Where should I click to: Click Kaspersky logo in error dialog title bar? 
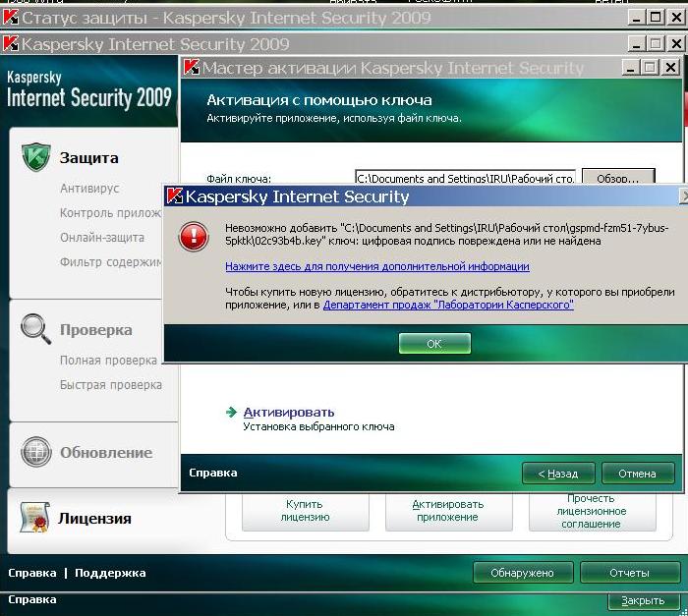click(174, 196)
